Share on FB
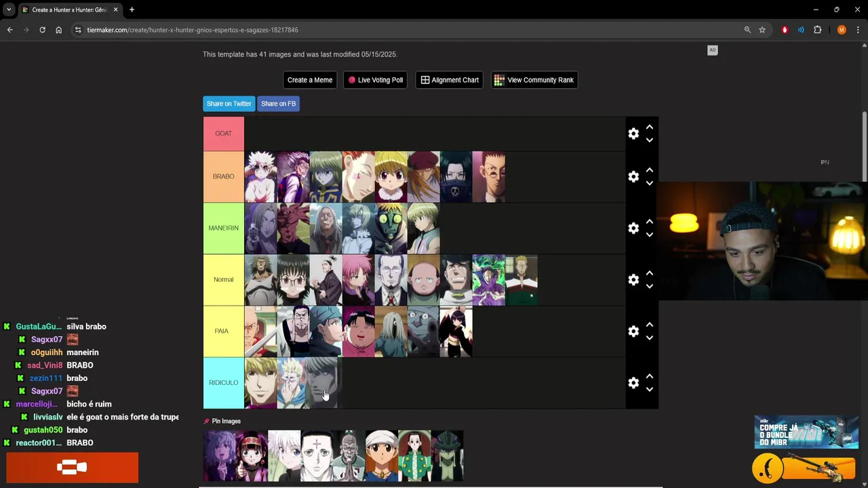Image resolution: width=868 pixels, height=488 pixels. coord(278,104)
